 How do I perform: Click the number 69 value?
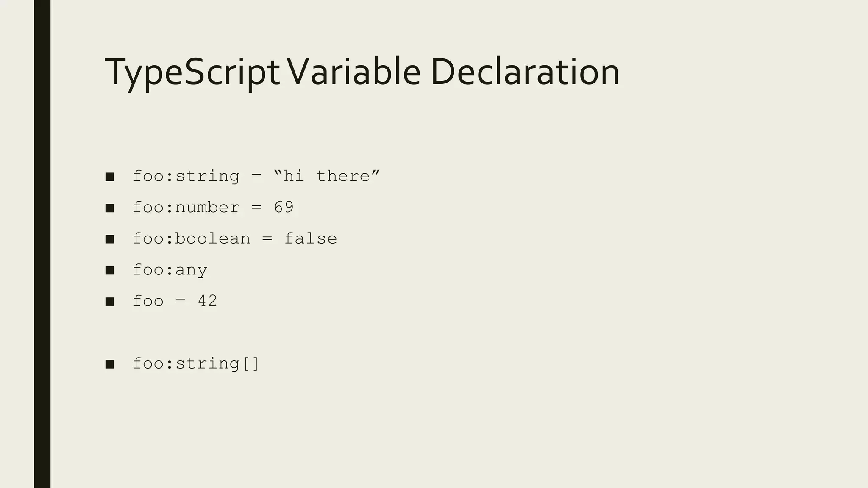284,207
